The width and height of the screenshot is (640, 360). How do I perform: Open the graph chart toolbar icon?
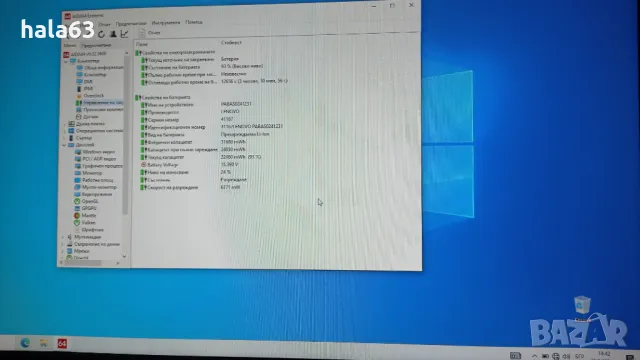pyautogui.click(x=124, y=34)
